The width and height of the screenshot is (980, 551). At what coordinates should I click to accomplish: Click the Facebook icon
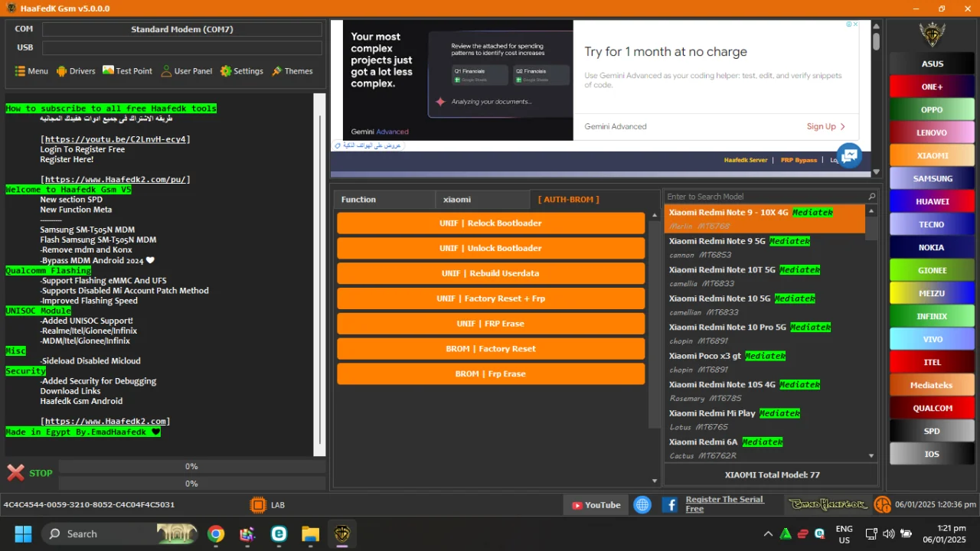tap(669, 505)
